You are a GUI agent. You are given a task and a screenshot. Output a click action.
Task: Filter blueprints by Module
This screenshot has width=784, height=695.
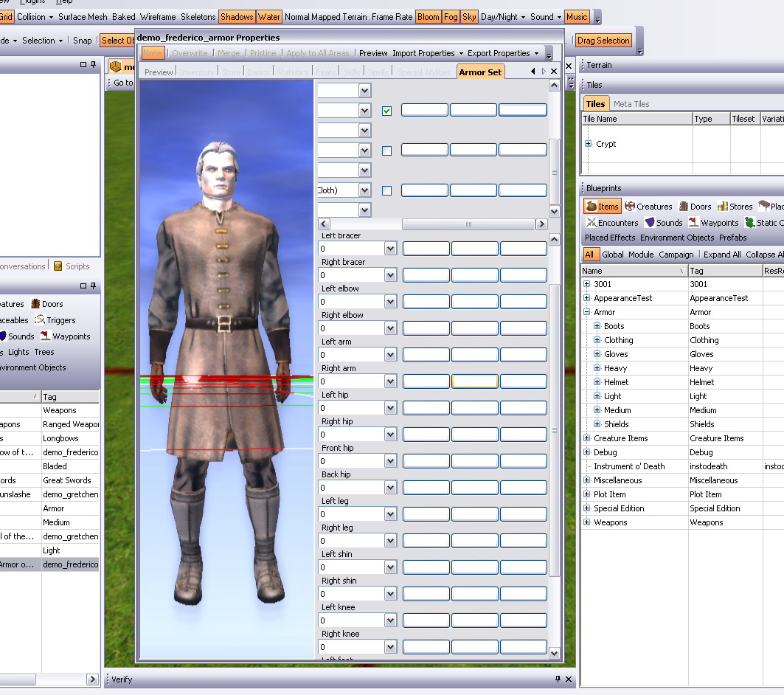[x=641, y=255]
